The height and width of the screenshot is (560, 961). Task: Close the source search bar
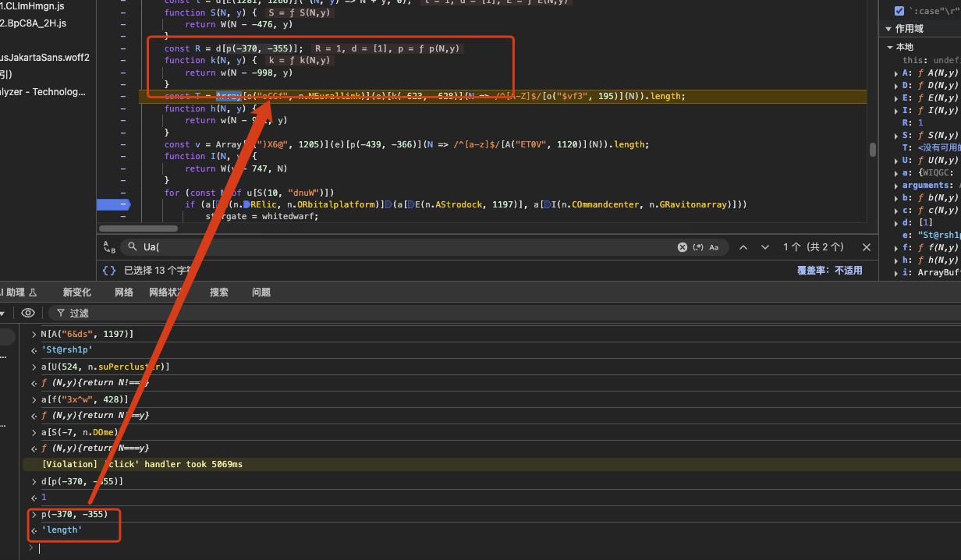pyautogui.click(x=867, y=247)
